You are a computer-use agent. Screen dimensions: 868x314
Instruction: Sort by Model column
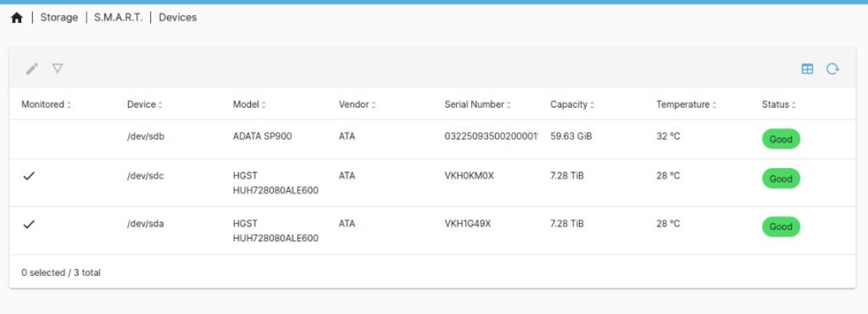(x=249, y=104)
